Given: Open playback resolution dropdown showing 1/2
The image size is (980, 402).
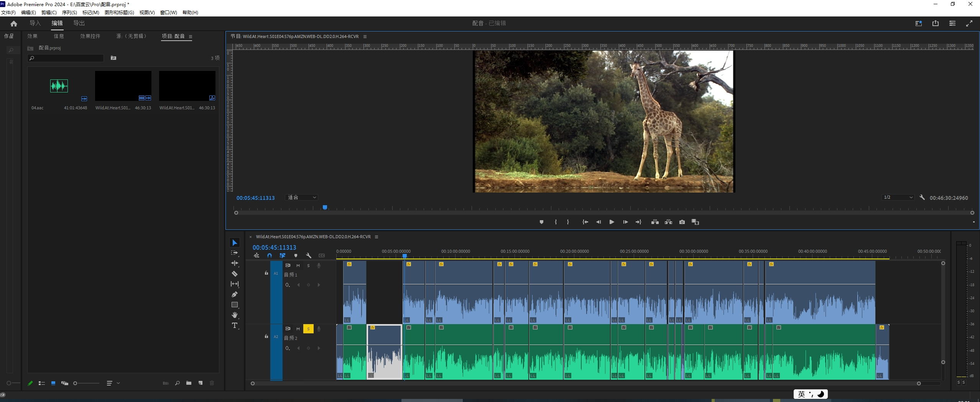Looking at the screenshot, I should pos(898,198).
